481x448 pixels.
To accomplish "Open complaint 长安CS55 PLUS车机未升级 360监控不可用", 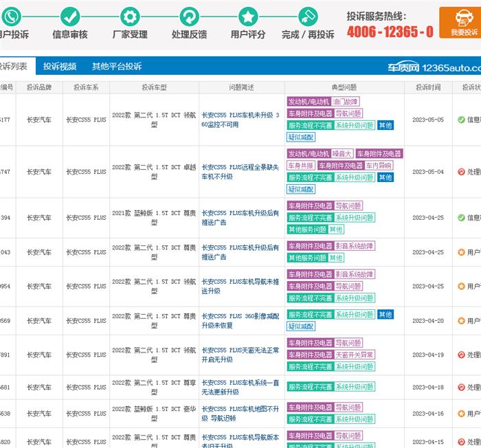I will coord(240,120).
